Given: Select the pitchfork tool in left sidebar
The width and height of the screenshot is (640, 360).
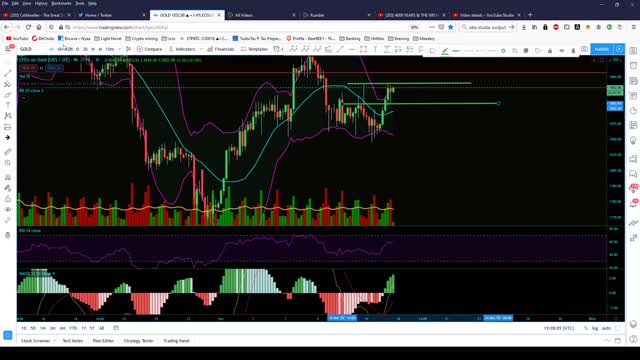Looking at the screenshot, I should (8, 84).
